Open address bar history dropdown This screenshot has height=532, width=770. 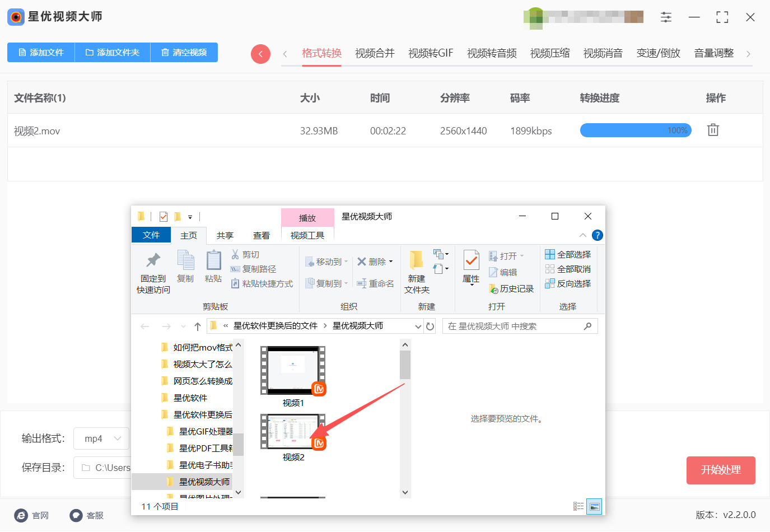click(x=418, y=326)
